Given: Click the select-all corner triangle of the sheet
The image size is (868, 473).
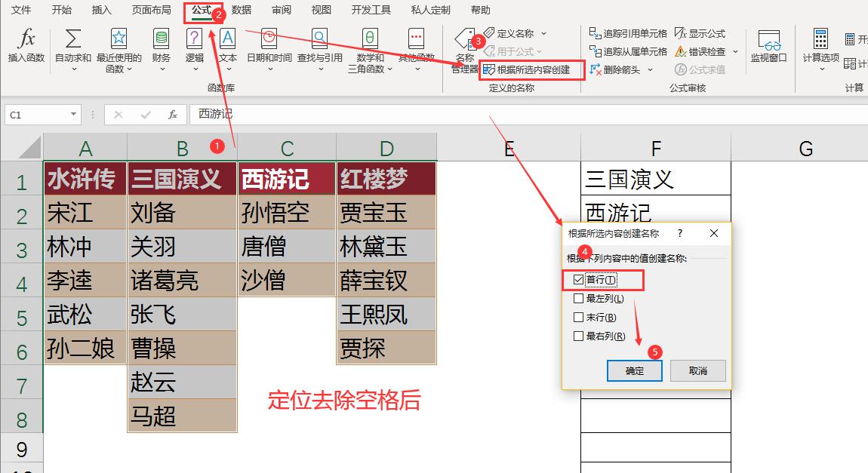Looking at the screenshot, I should pos(30,147).
